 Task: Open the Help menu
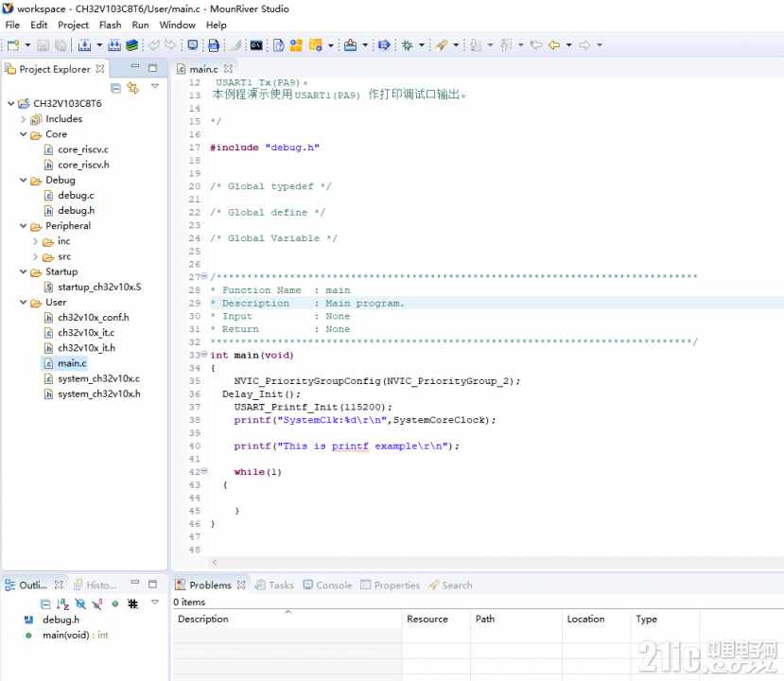[x=216, y=25]
